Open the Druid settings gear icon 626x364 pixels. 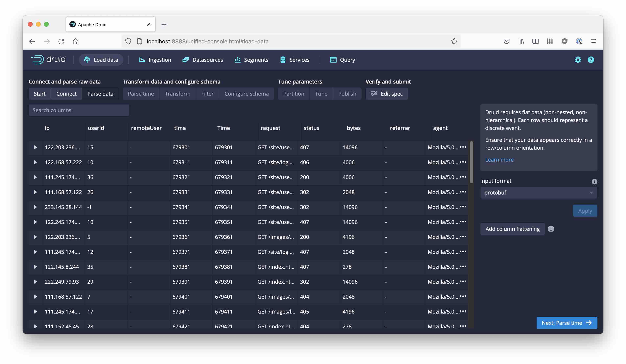tap(578, 60)
